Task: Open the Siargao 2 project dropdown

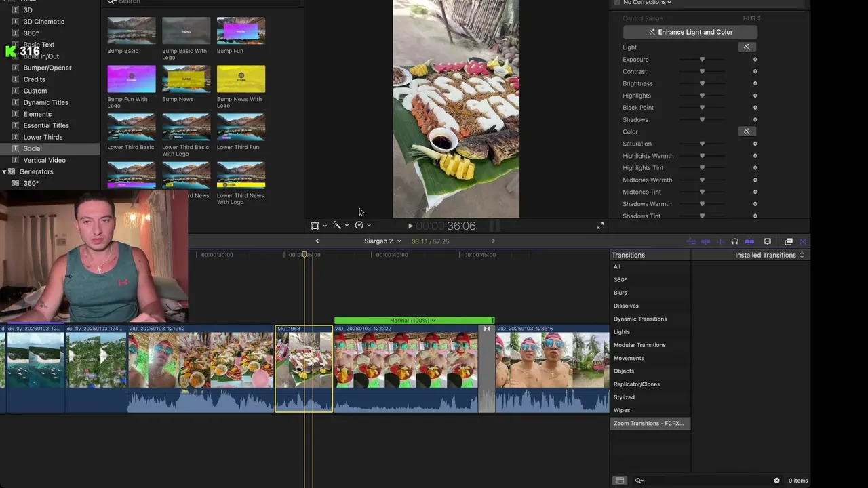Action: tap(382, 241)
